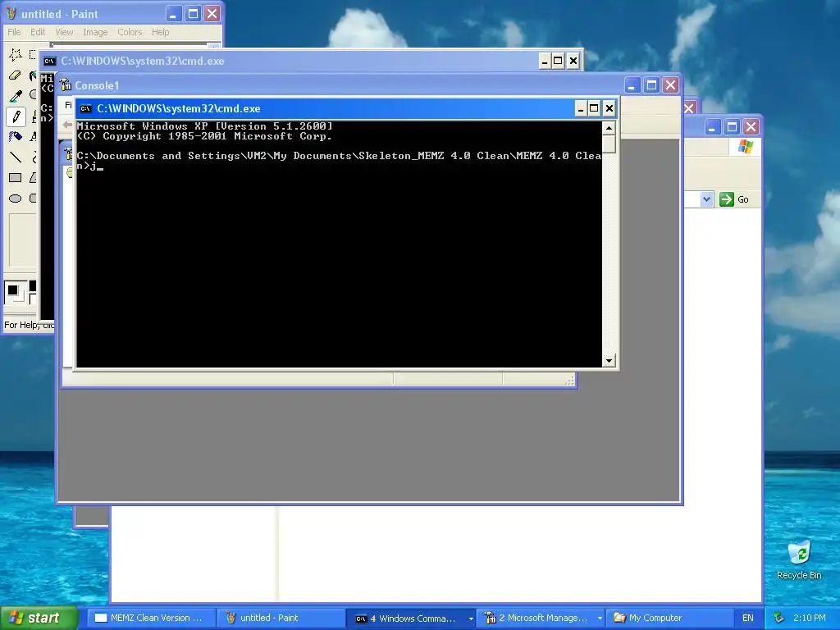Switch to My Computer taskbar button

click(669, 619)
